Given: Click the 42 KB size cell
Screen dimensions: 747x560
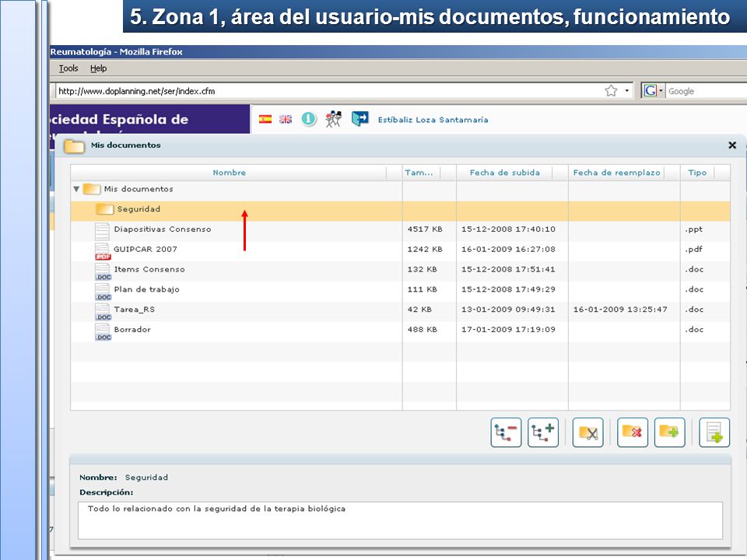Looking at the screenshot, I should [x=419, y=310].
